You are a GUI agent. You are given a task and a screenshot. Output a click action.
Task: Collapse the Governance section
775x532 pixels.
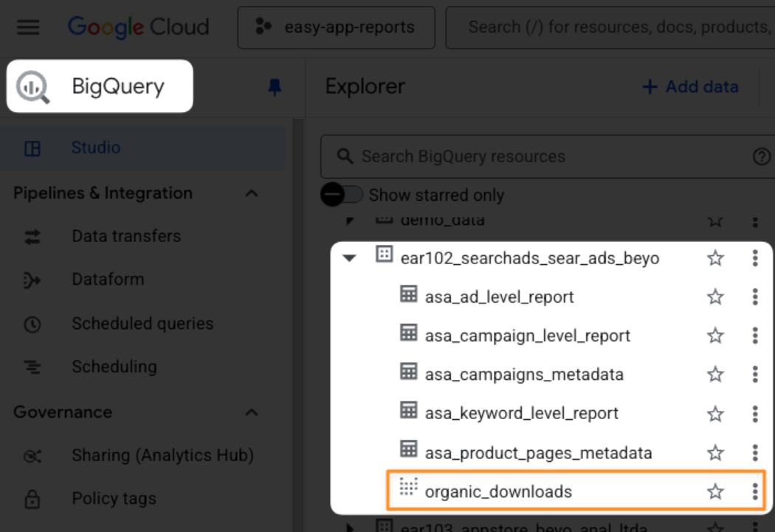[252, 412]
